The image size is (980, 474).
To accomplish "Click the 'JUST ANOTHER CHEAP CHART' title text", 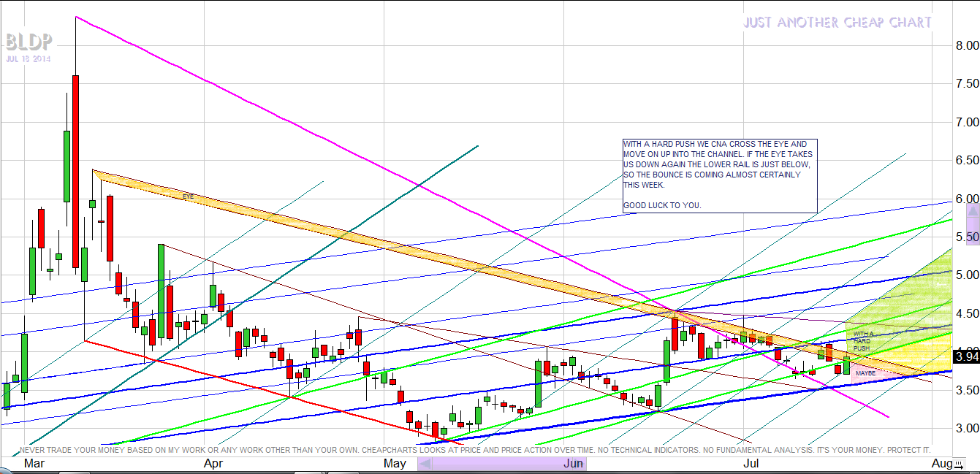I will coord(837,23).
